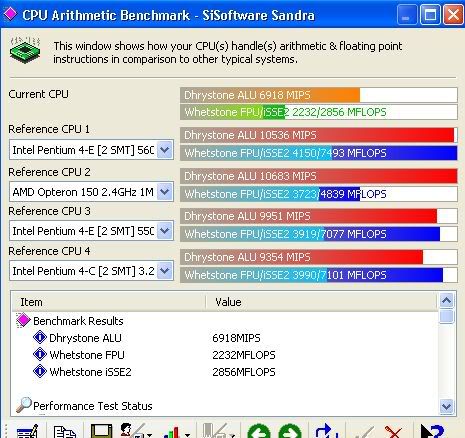The width and height of the screenshot is (465, 438).
Task: Click the floppy disk save icon
Action: [x=101, y=431]
